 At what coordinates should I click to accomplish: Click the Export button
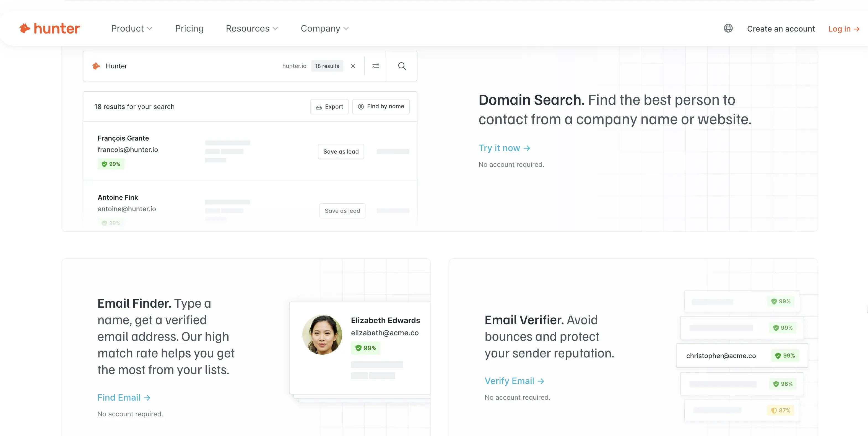pyautogui.click(x=329, y=107)
